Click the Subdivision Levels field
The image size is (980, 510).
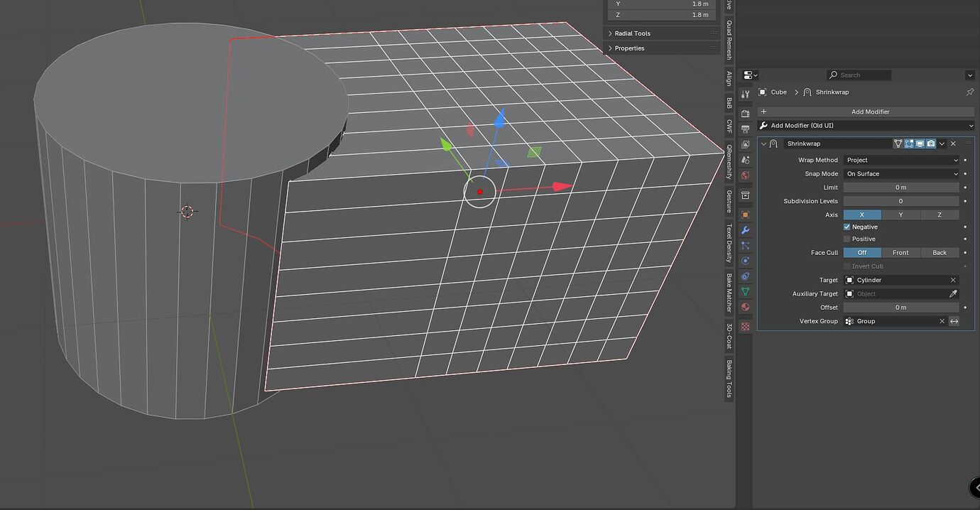click(x=901, y=201)
